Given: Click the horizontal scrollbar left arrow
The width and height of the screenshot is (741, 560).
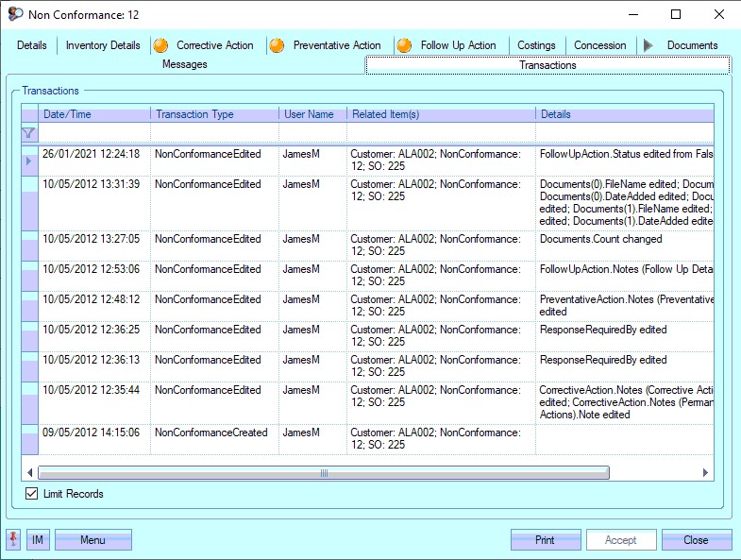Looking at the screenshot, I should click(30, 472).
